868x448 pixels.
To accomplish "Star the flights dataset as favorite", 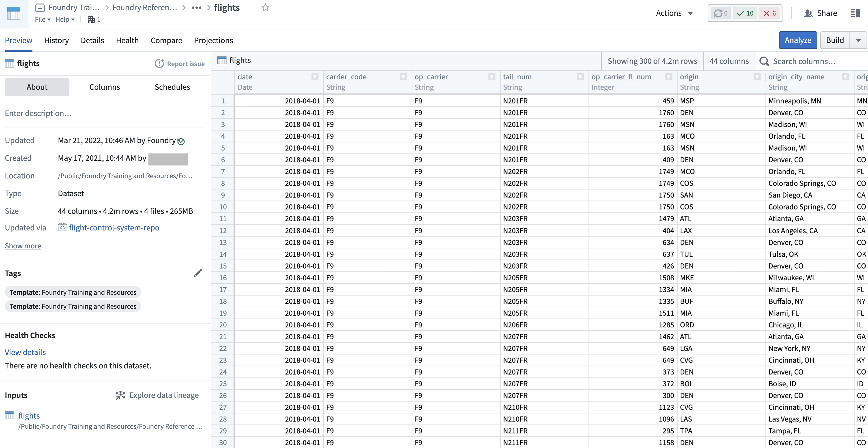I will coord(266,8).
